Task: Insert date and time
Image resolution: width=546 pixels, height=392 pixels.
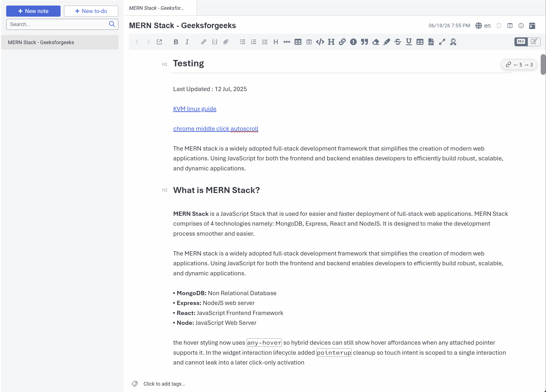Action: tap(309, 42)
